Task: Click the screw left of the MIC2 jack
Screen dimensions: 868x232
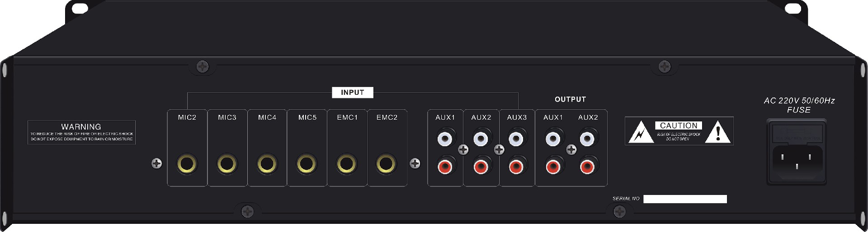Action: click(x=157, y=163)
